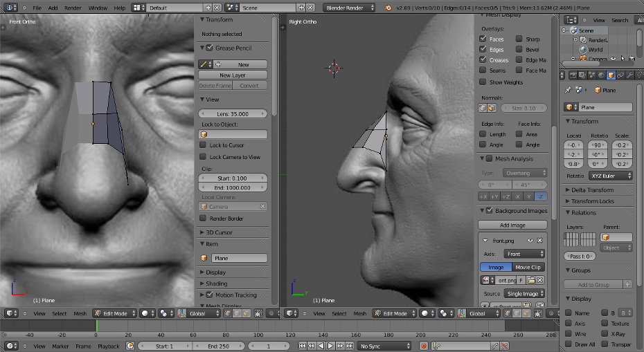Enable vertex select mode in left viewport
The image size is (644, 352).
click(228, 313)
